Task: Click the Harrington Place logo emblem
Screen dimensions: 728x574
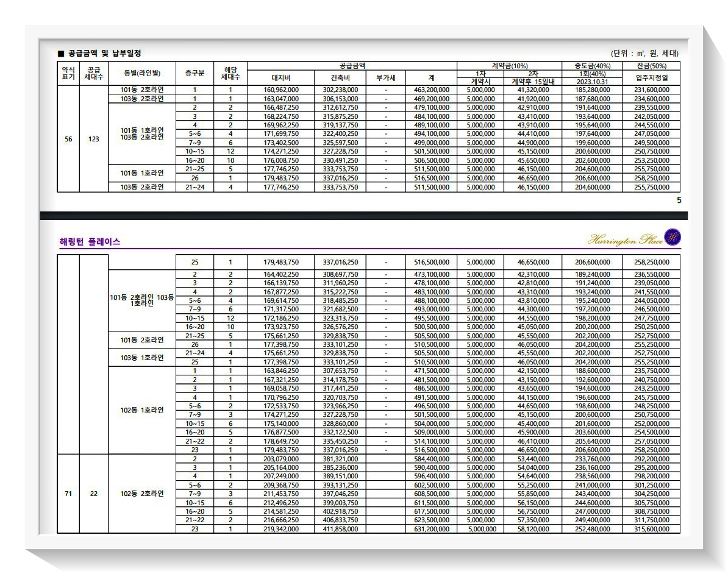Action: pyautogui.click(x=673, y=237)
